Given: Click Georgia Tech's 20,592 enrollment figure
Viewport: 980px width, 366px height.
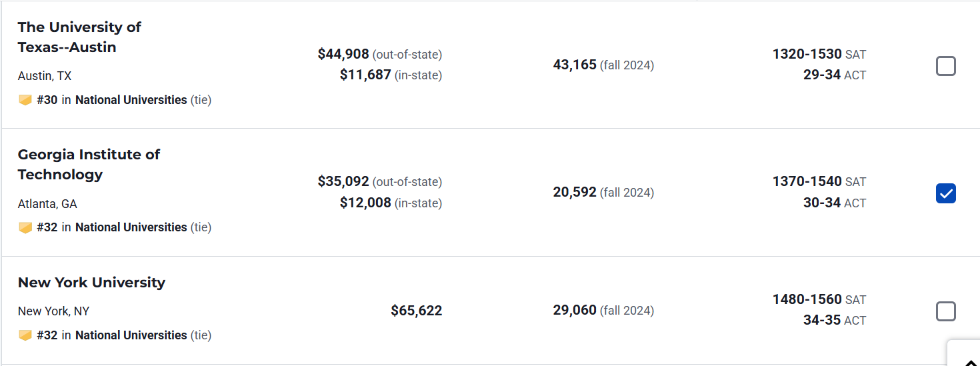Looking at the screenshot, I should click(575, 193).
